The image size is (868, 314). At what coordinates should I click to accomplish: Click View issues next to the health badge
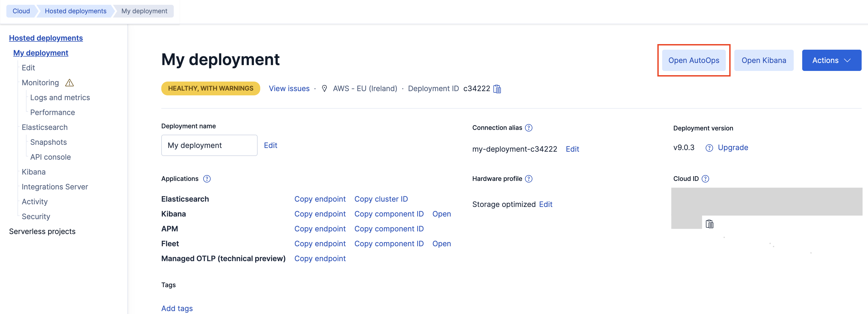[289, 88]
